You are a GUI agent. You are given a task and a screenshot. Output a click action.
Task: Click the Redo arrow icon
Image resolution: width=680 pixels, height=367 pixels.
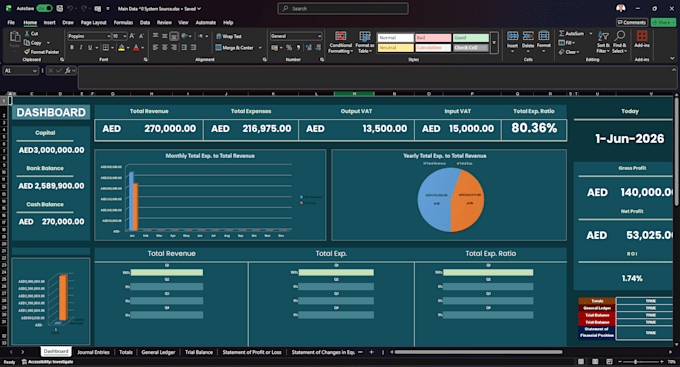pyautogui.click(x=84, y=8)
